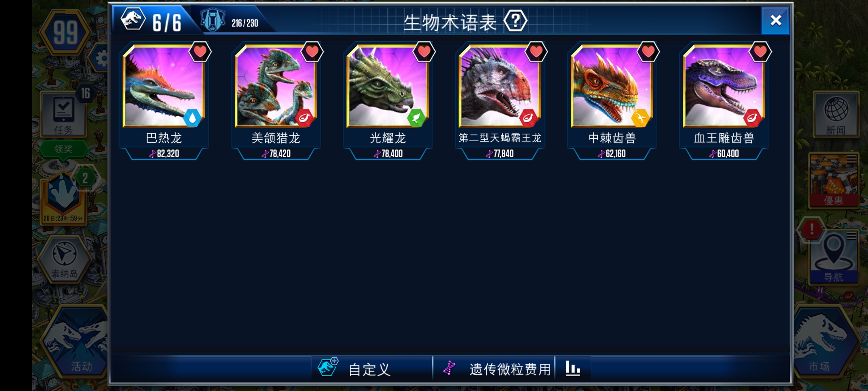Toggle favorite heart on 血王雕齿兽 card
This screenshot has height=391, width=868.
point(760,52)
